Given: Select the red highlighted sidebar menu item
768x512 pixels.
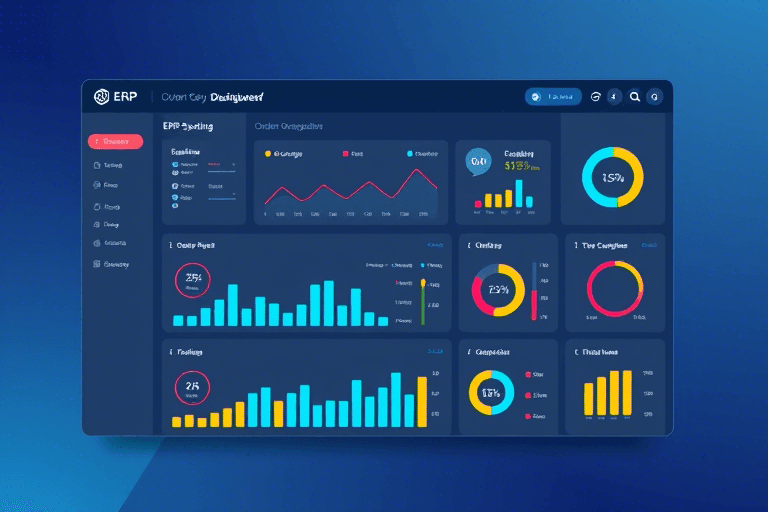Looking at the screenshot, I should [115, 142].
